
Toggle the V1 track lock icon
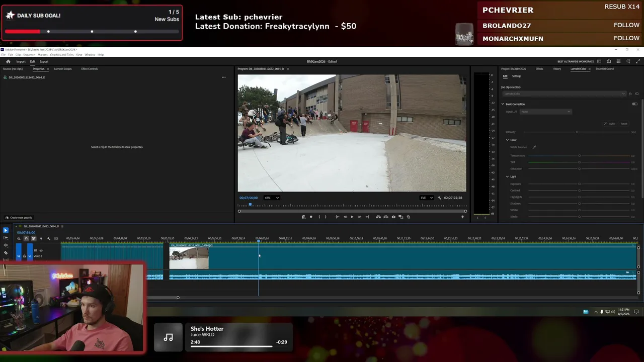coord(24,256)
